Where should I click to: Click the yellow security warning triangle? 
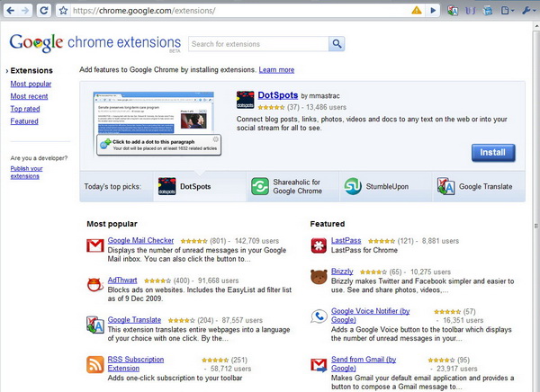(417, 10)
